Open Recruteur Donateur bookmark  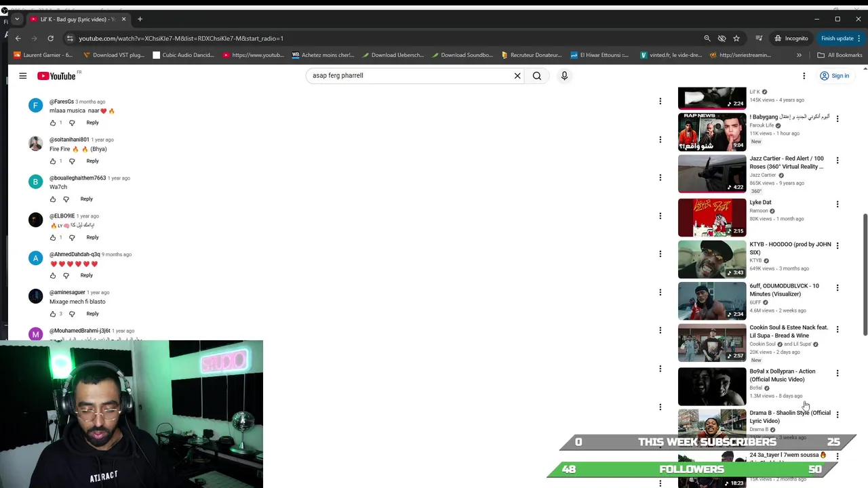click(532, 55)
